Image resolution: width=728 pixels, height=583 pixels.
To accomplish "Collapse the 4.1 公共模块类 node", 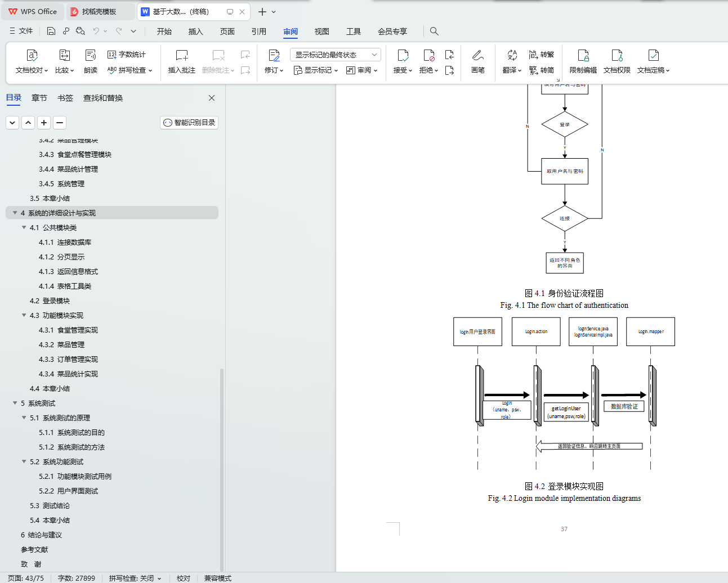I will pyautogui.click(x=24, y=227).
